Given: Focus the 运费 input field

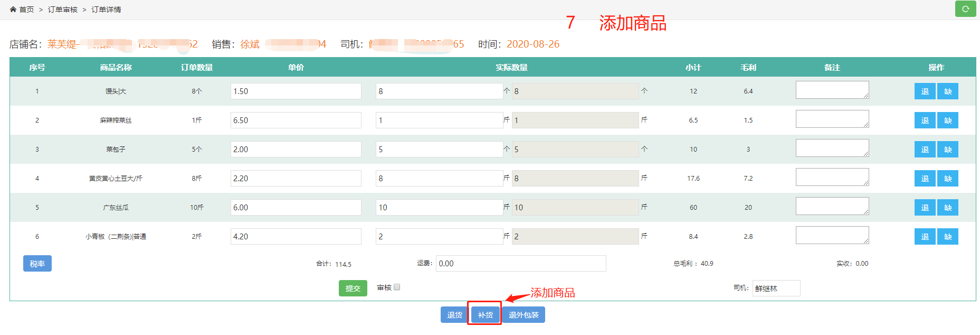Looking at the screenshot, I should [x=520, y=264].
